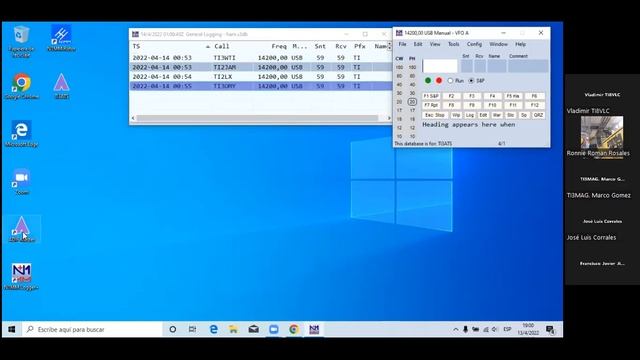Open the Edit menu in entry window

(x=418, y=44)
